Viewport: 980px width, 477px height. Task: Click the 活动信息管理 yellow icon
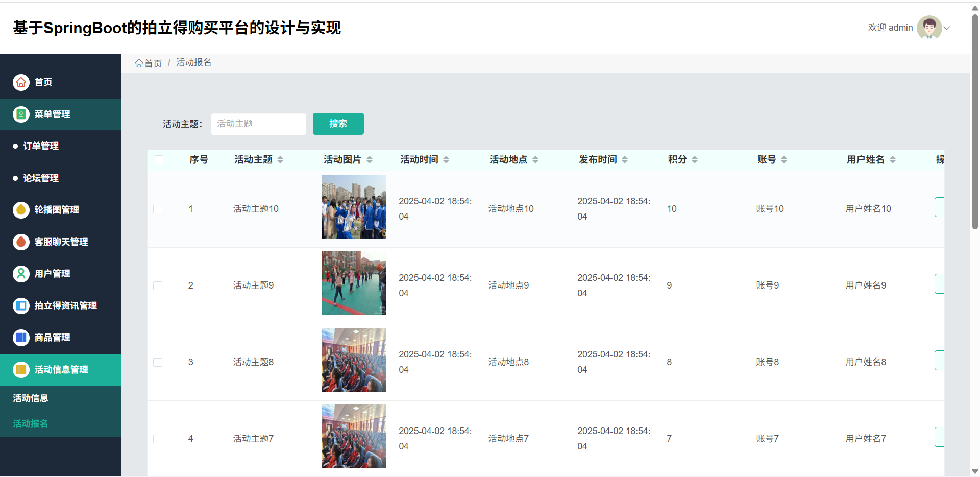[21, 370]
